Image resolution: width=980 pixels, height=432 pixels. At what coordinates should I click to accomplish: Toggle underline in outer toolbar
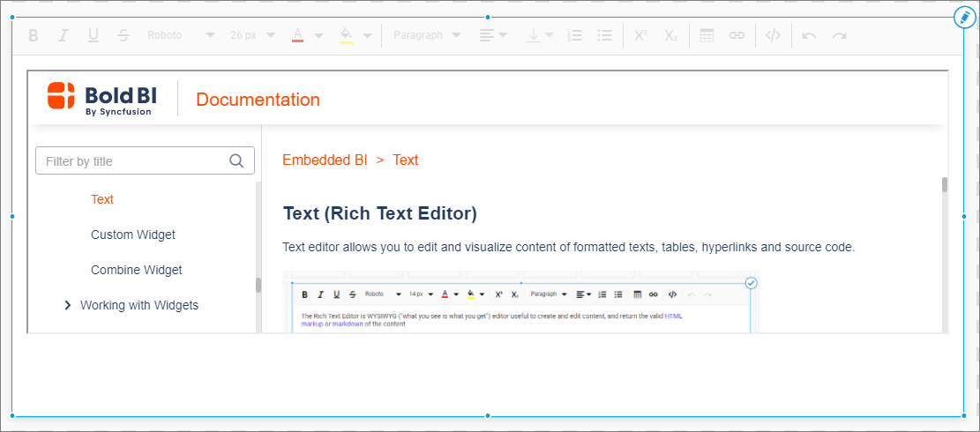94,35
